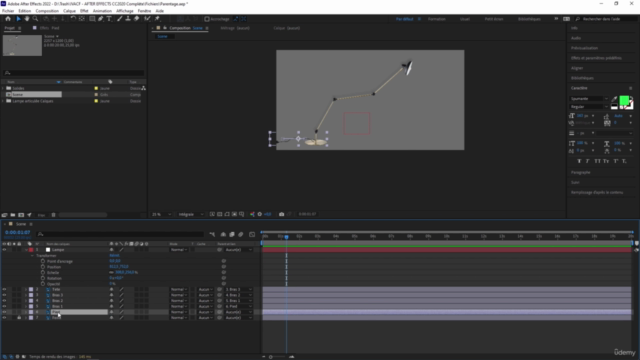
Task: Select the Bibliothèques workspace
Action: [x=529, y=19]
